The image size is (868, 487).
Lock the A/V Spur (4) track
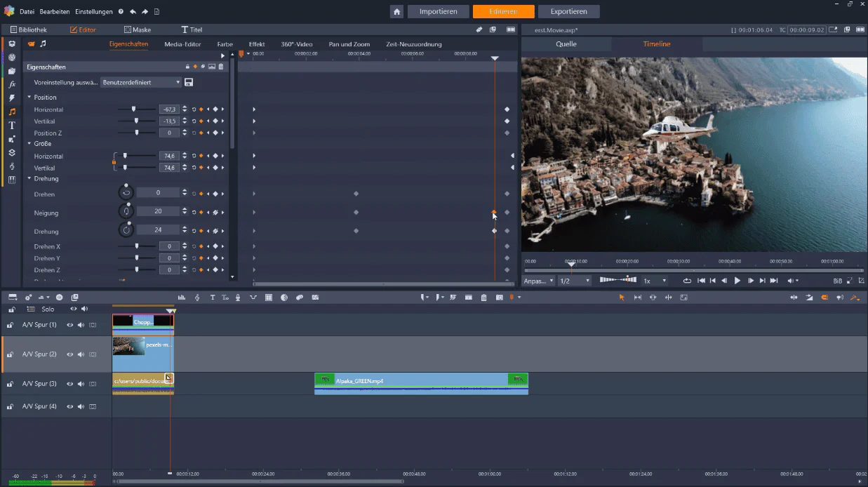11,406
